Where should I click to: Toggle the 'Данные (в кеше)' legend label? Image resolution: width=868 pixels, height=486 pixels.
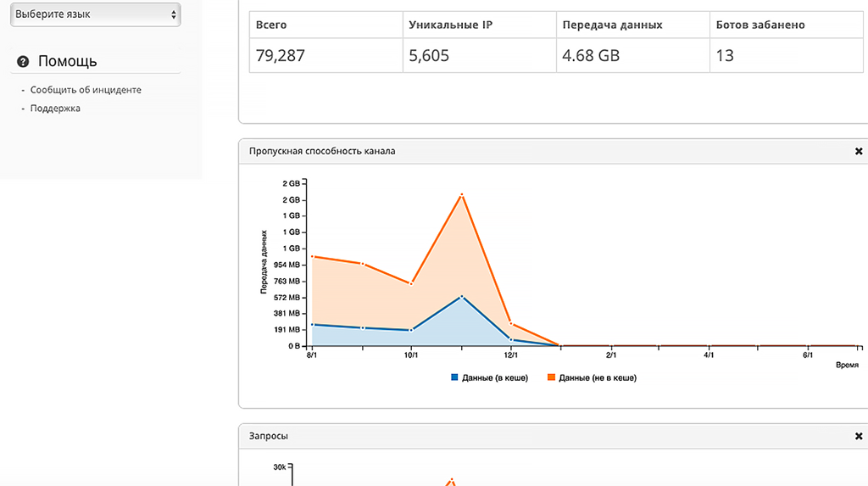click(x=495, y=377)
